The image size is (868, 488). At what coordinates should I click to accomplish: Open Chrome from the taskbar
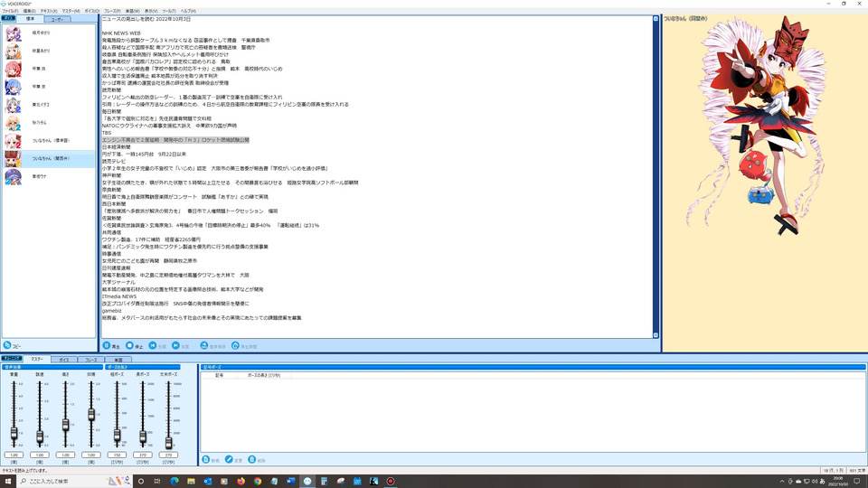(258, 481)
